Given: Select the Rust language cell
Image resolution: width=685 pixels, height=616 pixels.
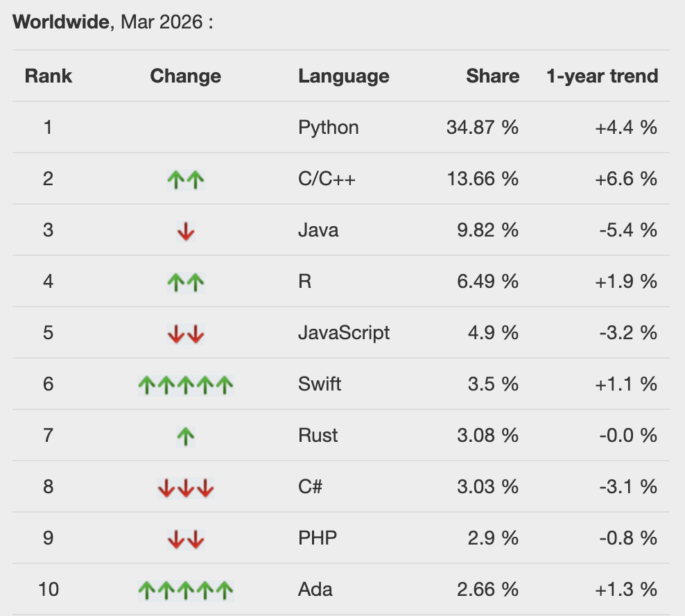Looking at the screenshot, I should point(318,436).
